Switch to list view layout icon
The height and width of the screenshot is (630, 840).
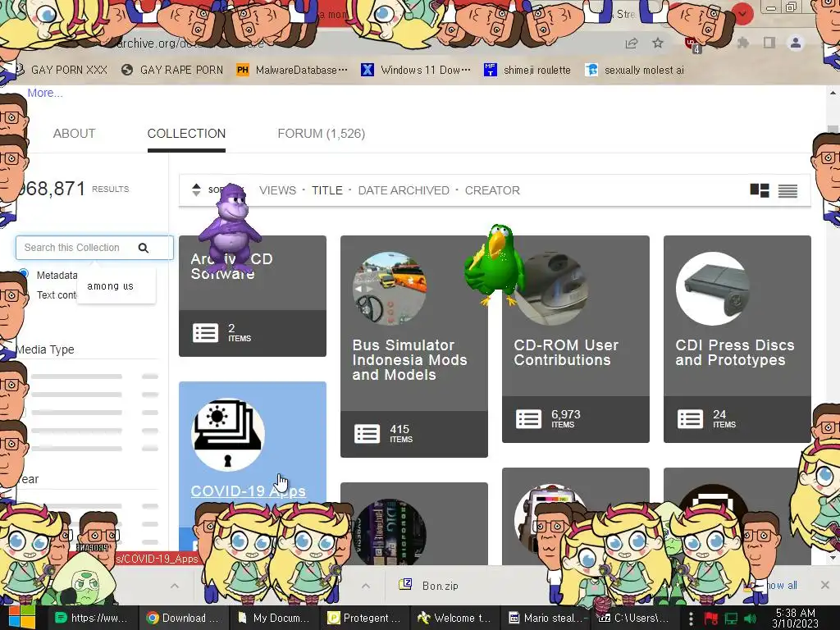pyautogui.click(x=787, y=190)
